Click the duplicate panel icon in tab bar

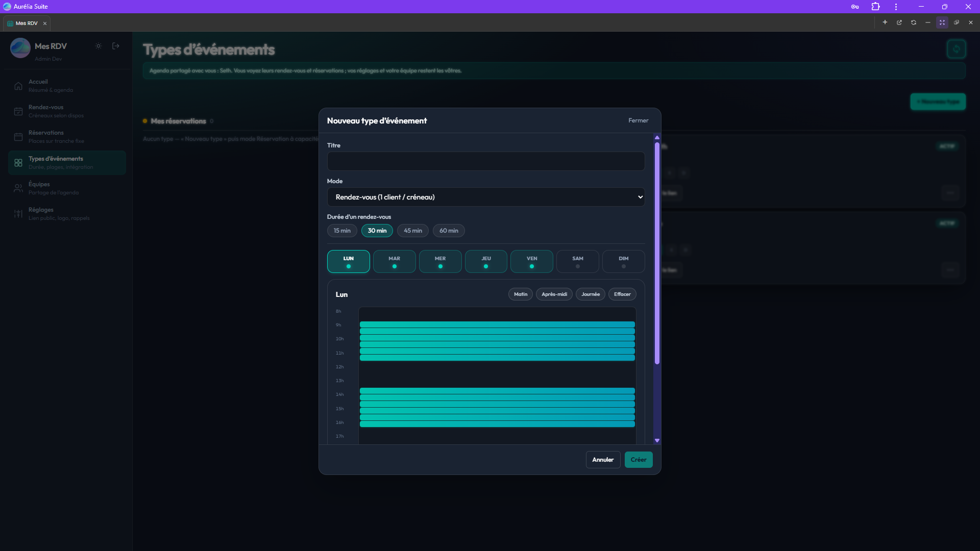957,22
